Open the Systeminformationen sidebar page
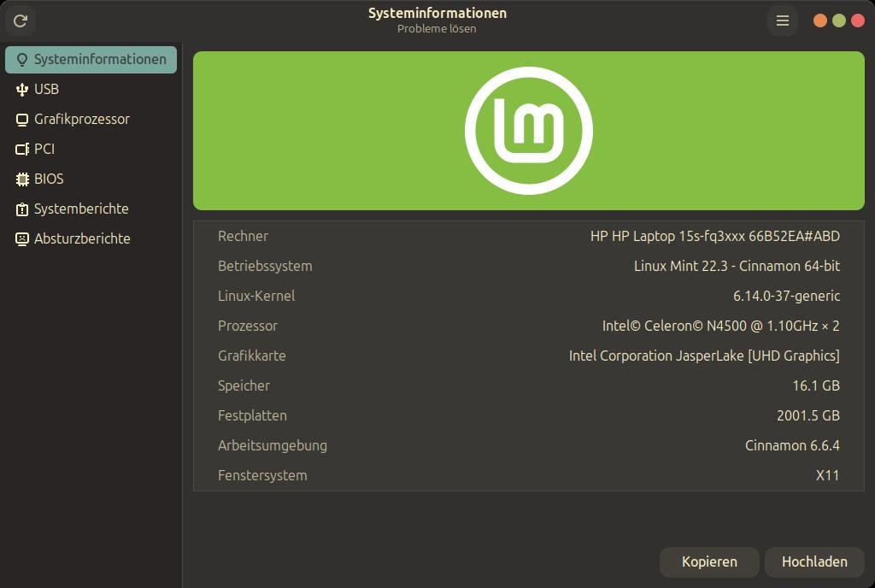 click(x=91, y=60)
